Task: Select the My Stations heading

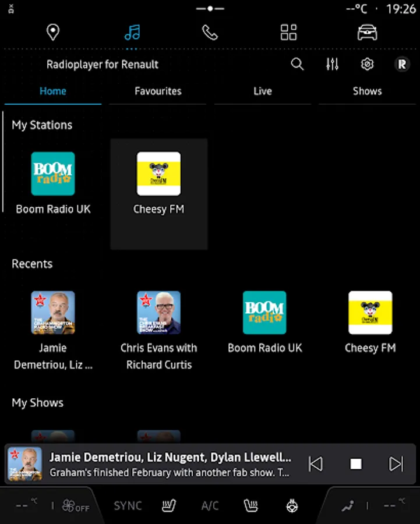Action: click(x=42, y=125)
